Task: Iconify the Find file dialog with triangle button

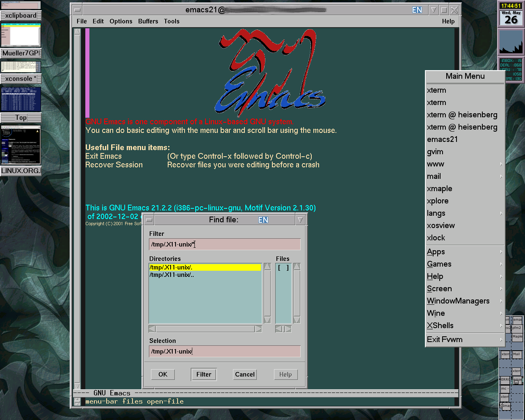Action: (x=300, y=220)
